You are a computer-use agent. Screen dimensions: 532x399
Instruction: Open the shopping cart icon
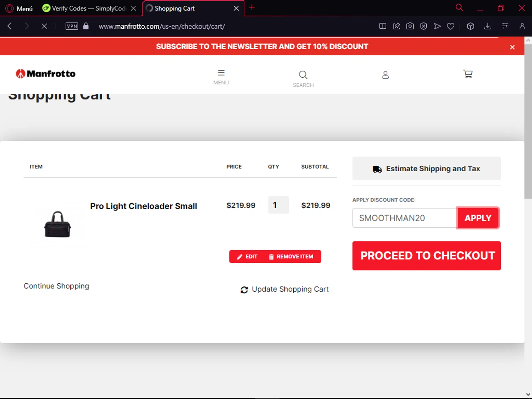pos(468,74)
